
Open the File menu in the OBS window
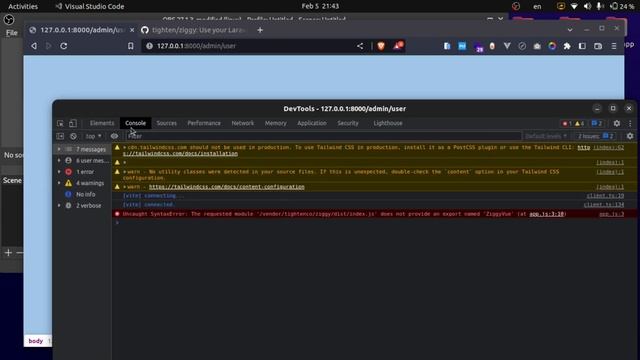11,33
